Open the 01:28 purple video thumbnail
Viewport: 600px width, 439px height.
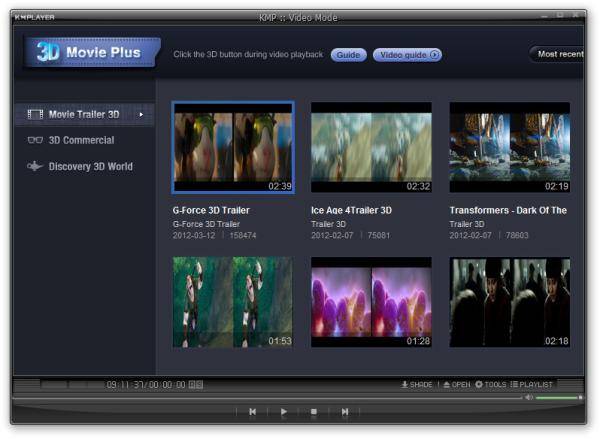tap(371, 302)
